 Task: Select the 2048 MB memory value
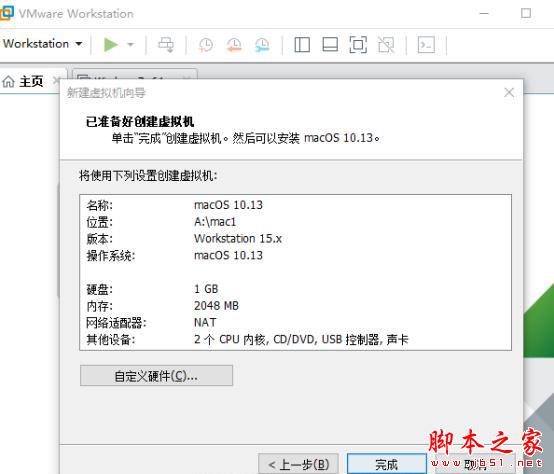[216, 306]
